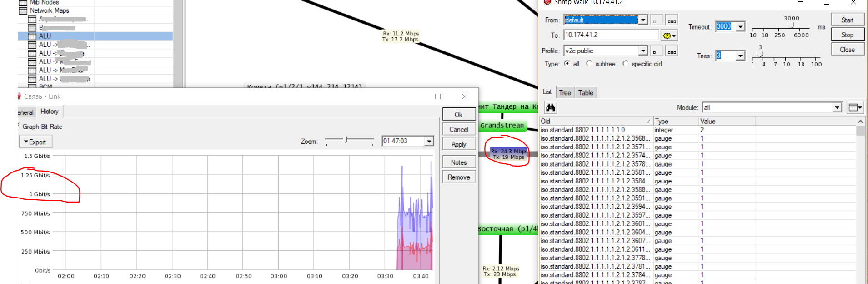Sort by the Type column header
The width and height of the screenshot is (868, 284).
coord(676,122)
